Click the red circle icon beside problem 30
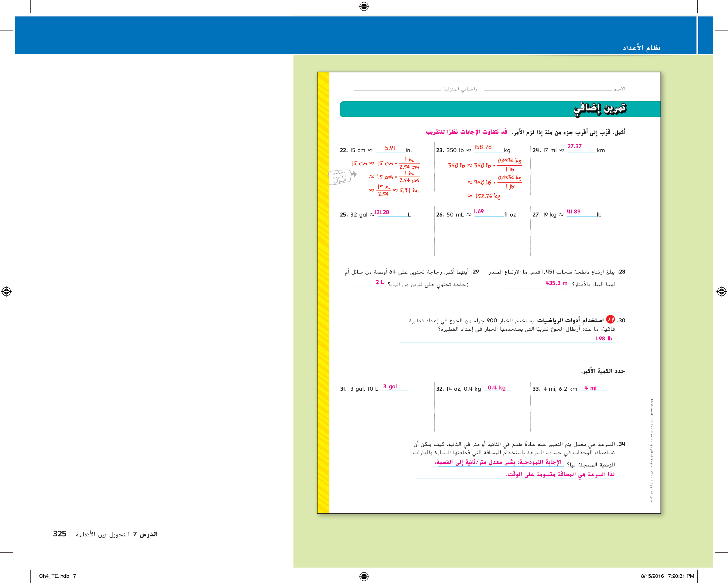This screenshot has width=728, height=583. point(610,319)
